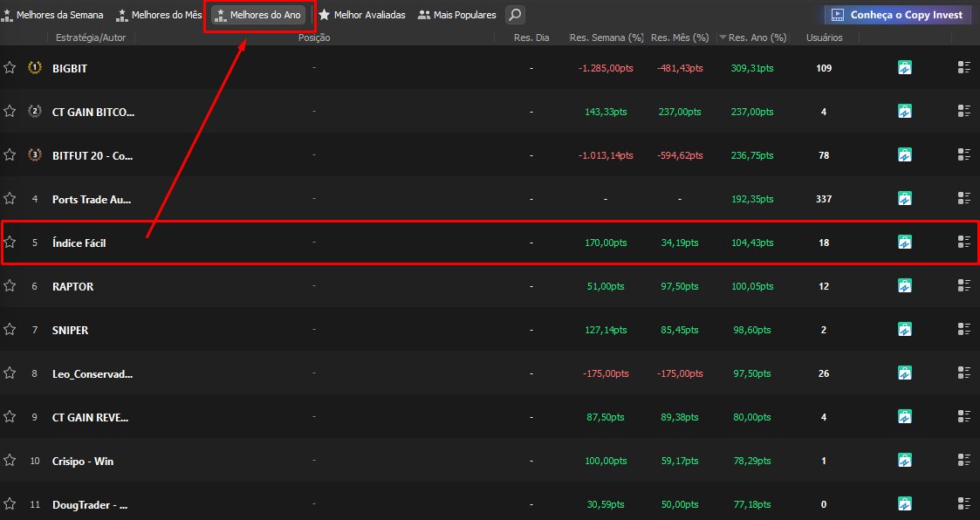The image size is (980, 520).
Task: Open chart icon for CT GAIN REVE... row
Action: pos(904,416)
